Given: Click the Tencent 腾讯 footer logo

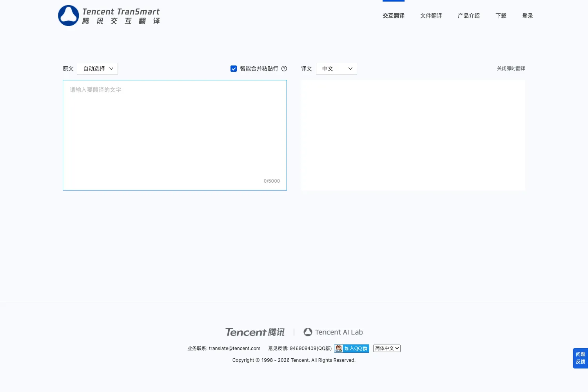Looking at the screenshot, I should 255,332.
